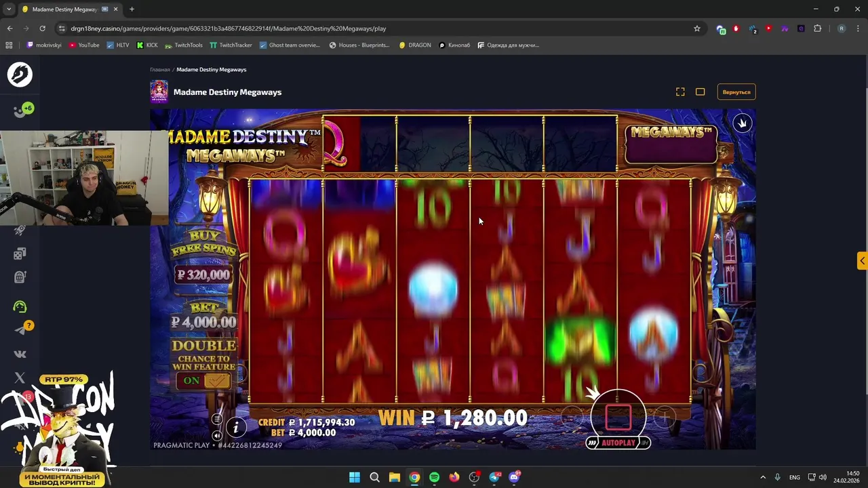Open Chrome extensions puzzle icon
Viewport: 868px width, 488px height.
point(817,28)
